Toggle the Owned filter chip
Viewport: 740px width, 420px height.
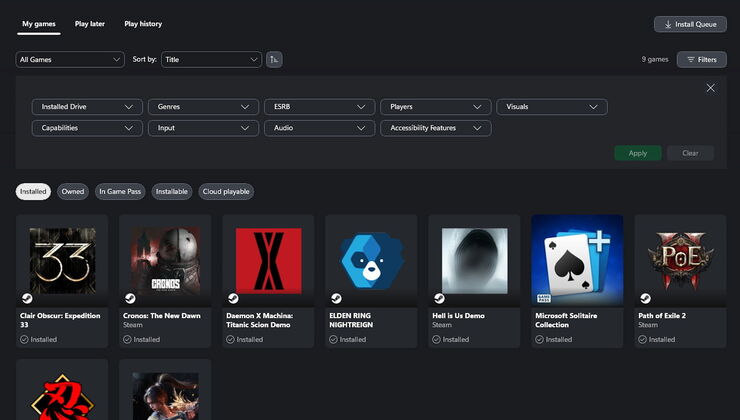pos(73,192)
